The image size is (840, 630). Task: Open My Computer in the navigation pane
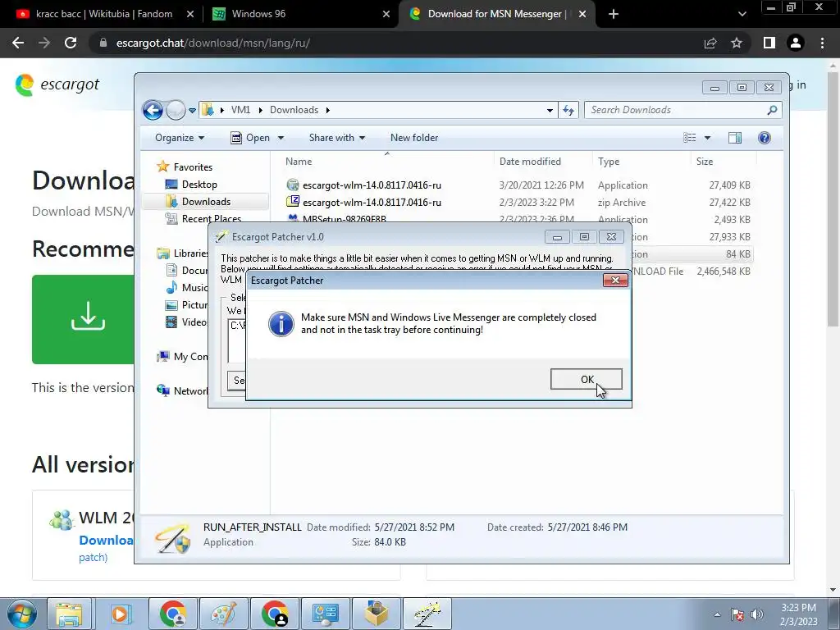(182, 357)
